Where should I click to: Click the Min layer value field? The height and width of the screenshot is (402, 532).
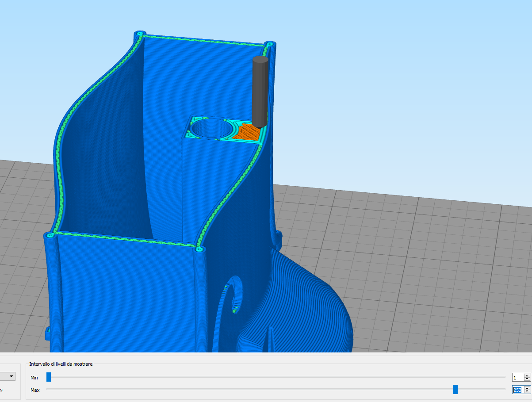point(517,377)
